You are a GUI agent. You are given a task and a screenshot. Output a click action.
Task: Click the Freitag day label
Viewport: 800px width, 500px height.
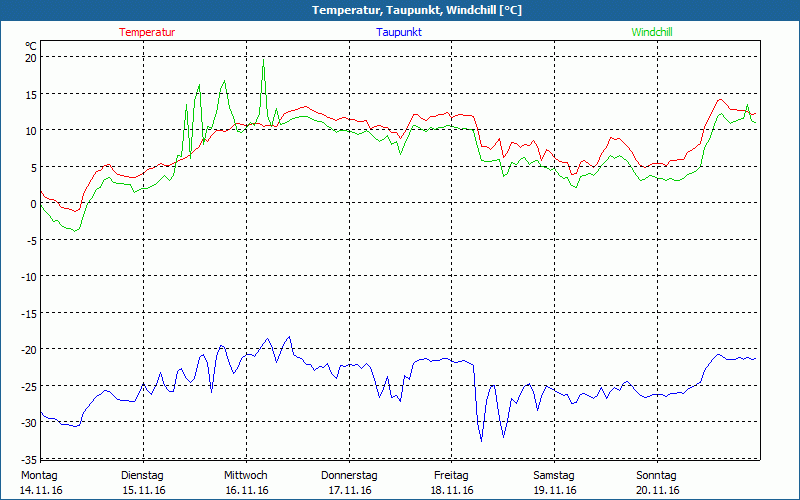coord(452,475)
